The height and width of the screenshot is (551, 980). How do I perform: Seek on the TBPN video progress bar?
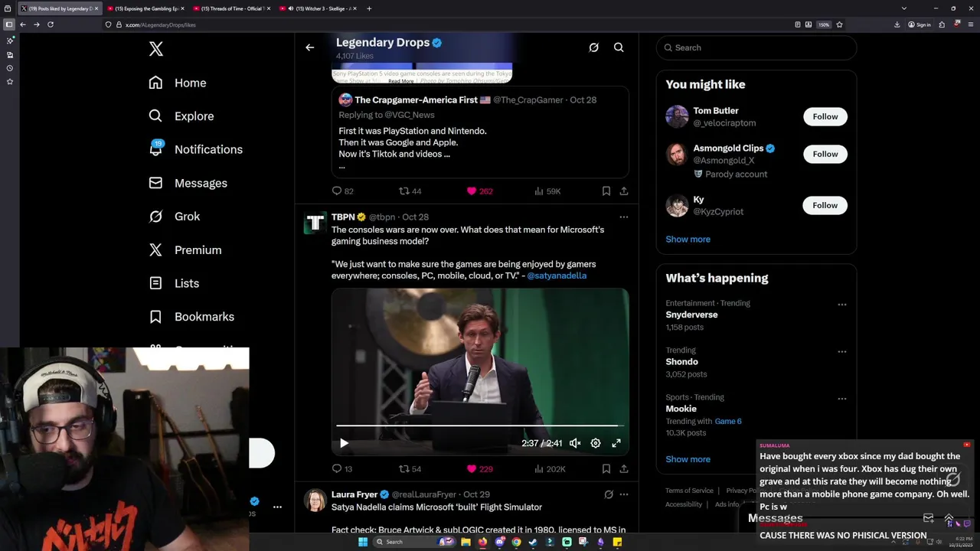coord(480,425)
